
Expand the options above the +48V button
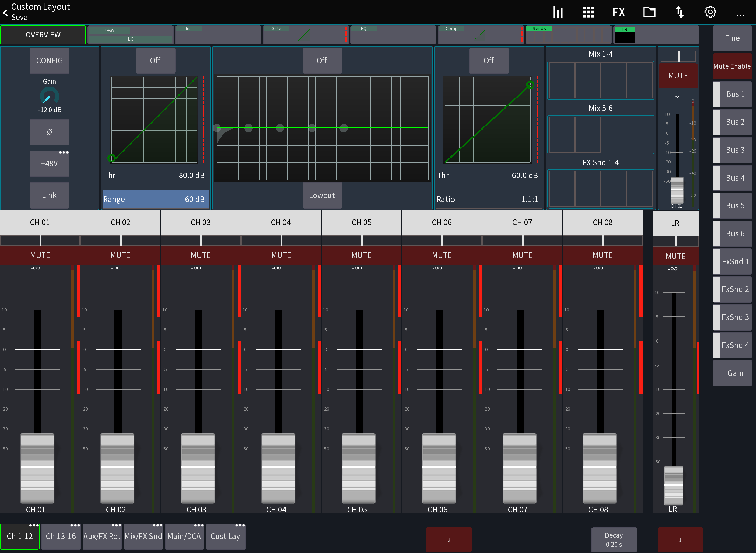[x=63, y=152]
